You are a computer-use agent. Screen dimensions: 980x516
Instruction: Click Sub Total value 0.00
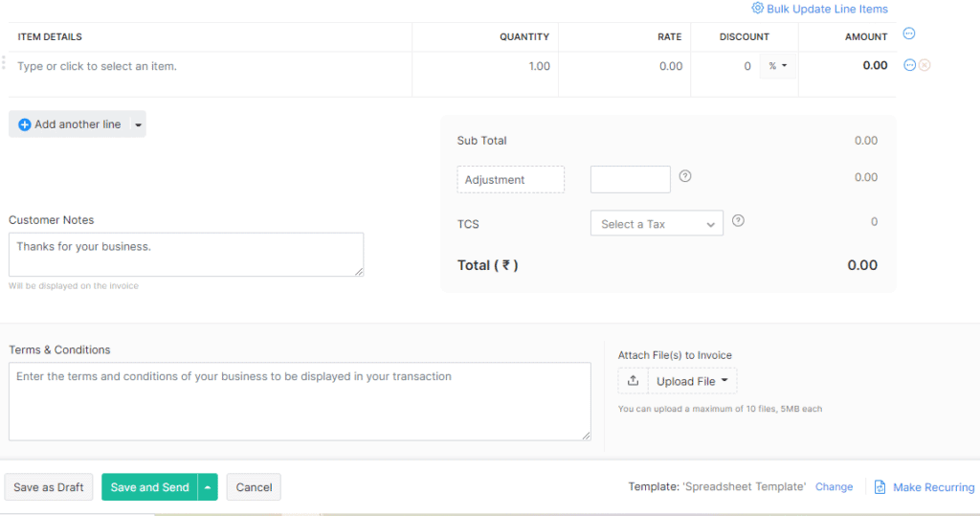click(x=865, y=141)
